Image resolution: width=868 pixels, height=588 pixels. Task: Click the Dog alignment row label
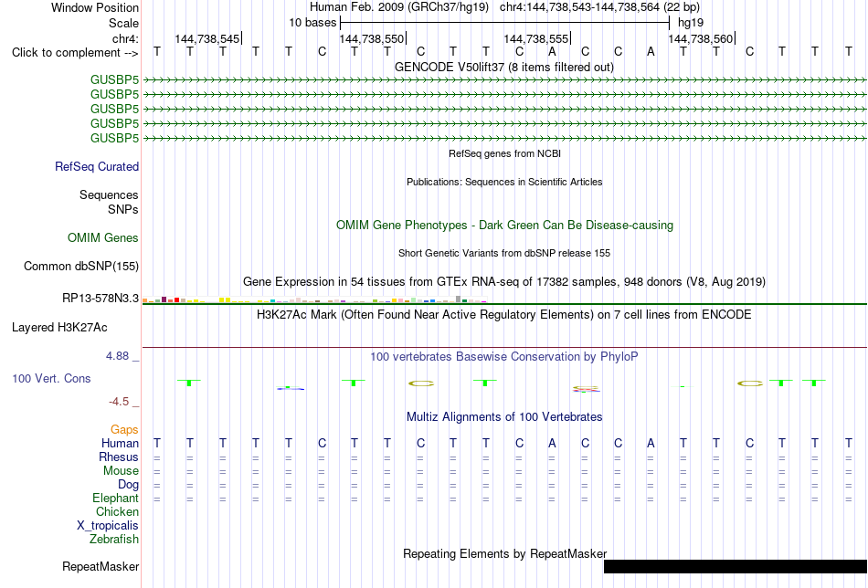128,485
